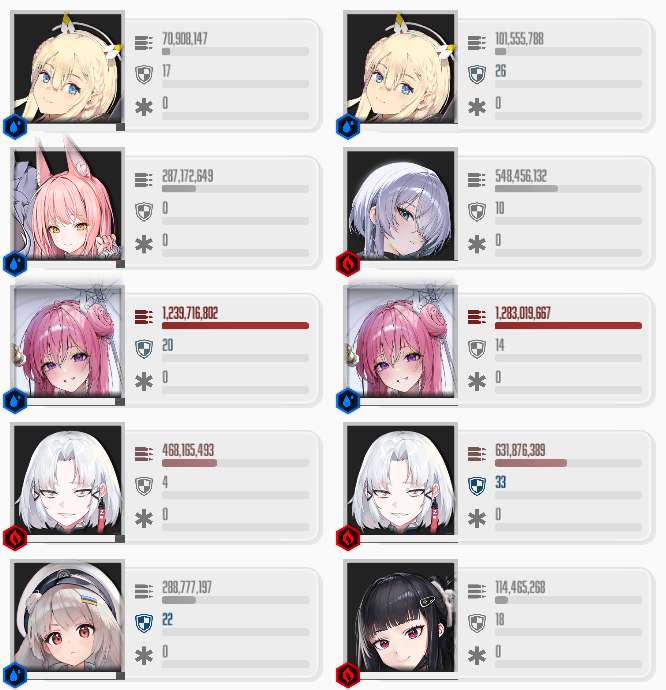Click the asterisk heal icon in black-haired character's card
The width and height of the screenshot is (666, 690).
[476, 656]
